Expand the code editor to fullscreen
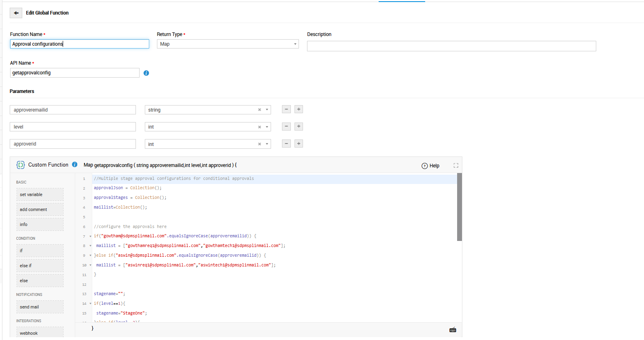The height and width of the screenshot is (340, 644). coord(456,165)
